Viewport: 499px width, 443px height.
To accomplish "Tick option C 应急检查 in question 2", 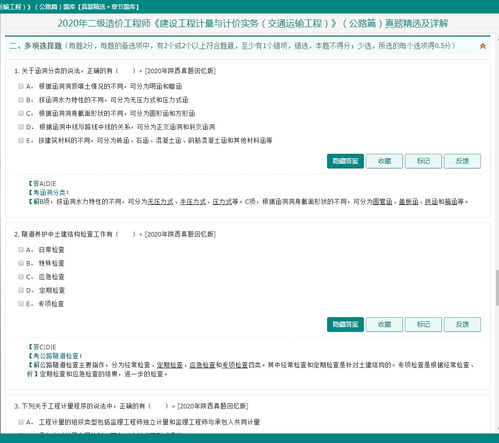I will point(21,277).
